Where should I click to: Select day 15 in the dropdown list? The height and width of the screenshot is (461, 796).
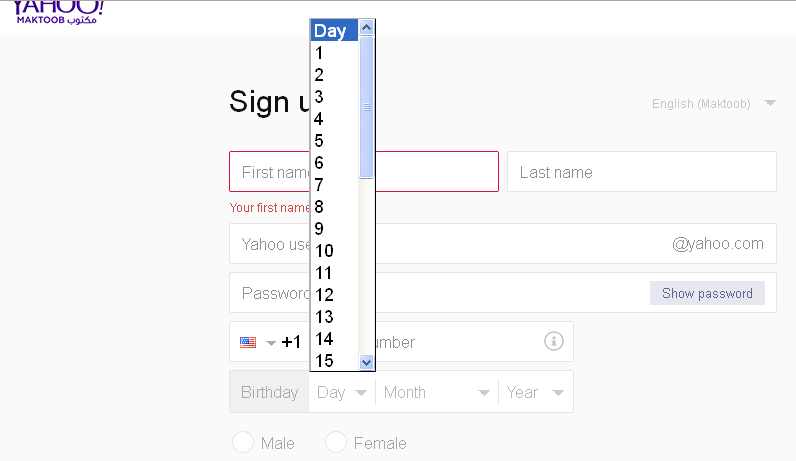[x=324, y=360]
